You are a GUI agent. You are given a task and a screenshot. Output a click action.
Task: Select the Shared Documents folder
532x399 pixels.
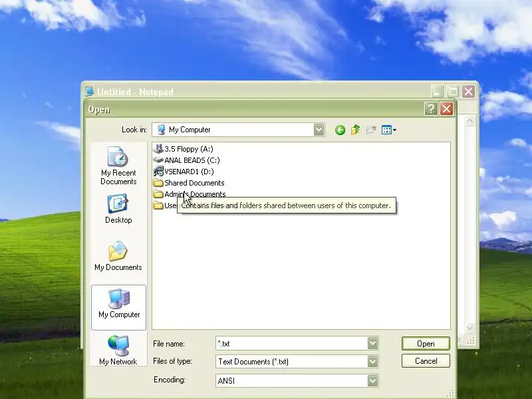tap(189, 183)
